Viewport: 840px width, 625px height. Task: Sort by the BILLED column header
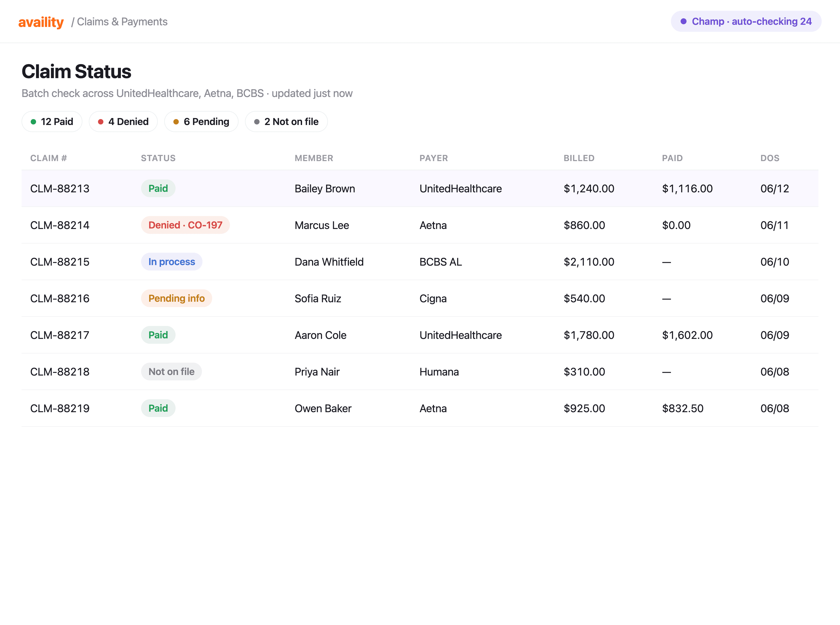(x=579, y=158)
